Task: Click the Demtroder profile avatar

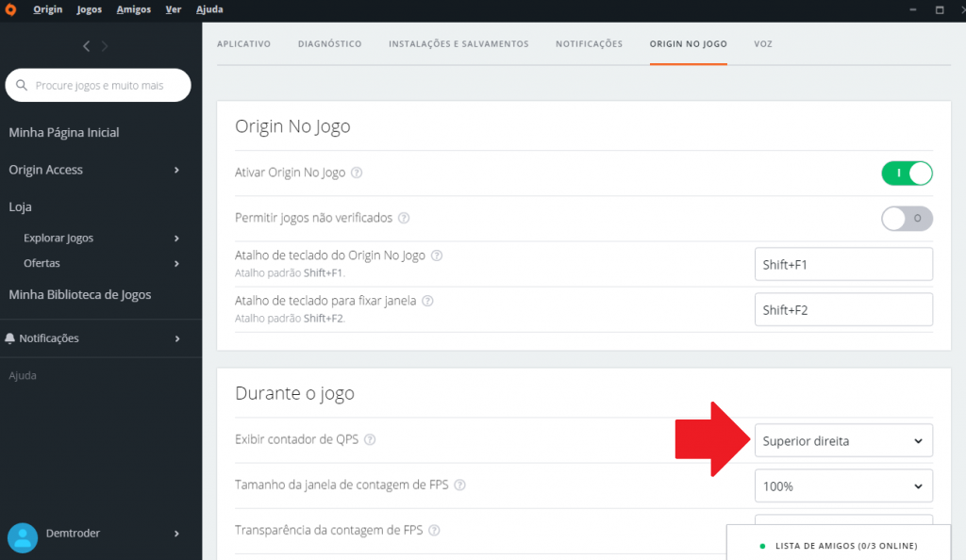Action: (23, 538)
